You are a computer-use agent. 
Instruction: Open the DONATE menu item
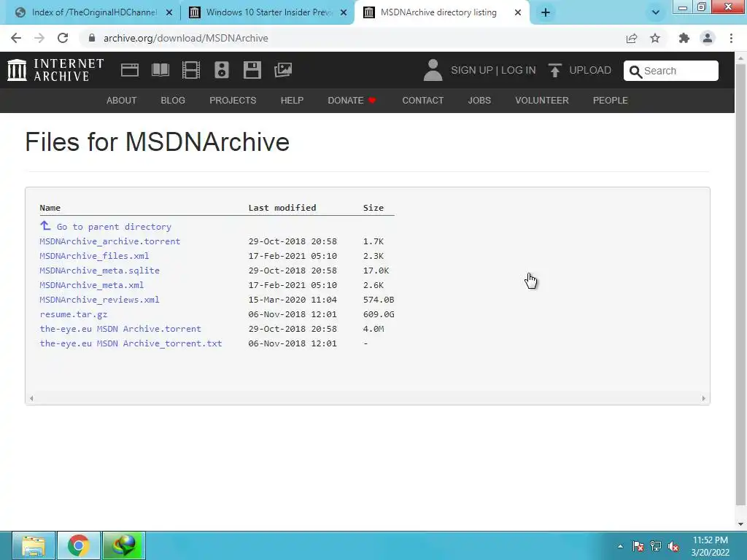click(x=352, y=101)
